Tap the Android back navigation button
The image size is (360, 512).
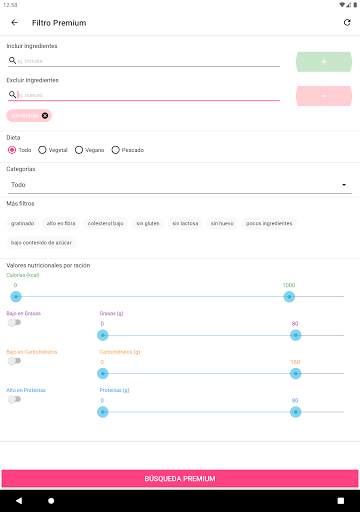pos(19,500)
